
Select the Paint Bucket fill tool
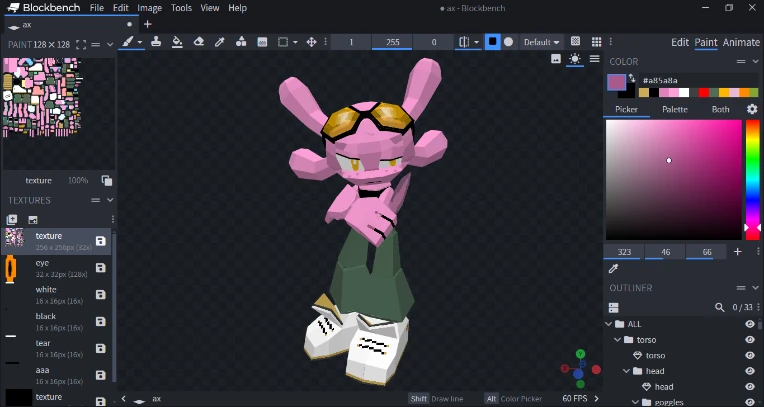point(177,42)
